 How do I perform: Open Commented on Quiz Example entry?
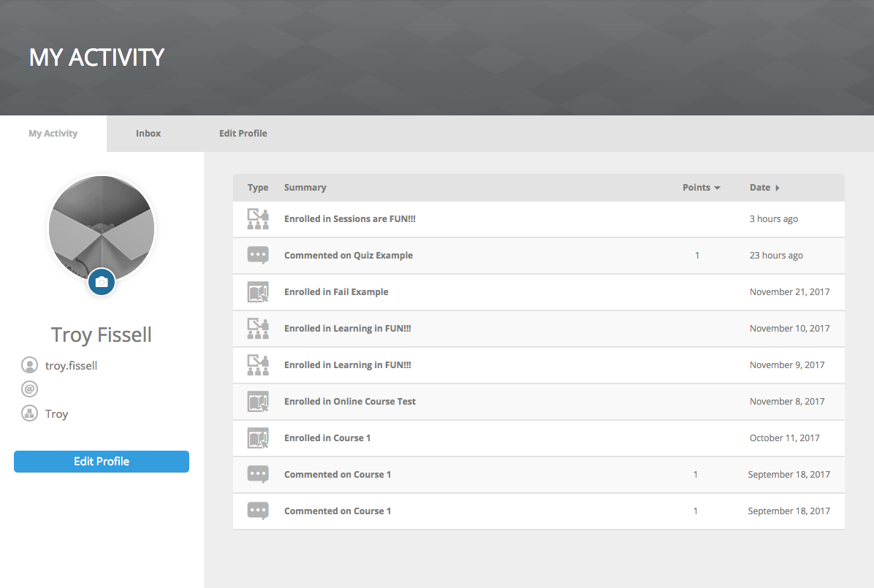tap(349, 255)
